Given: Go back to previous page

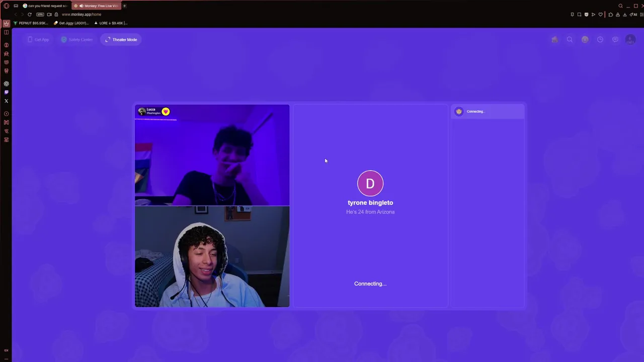Looking at the screenshot, I should tap(15, 15).
